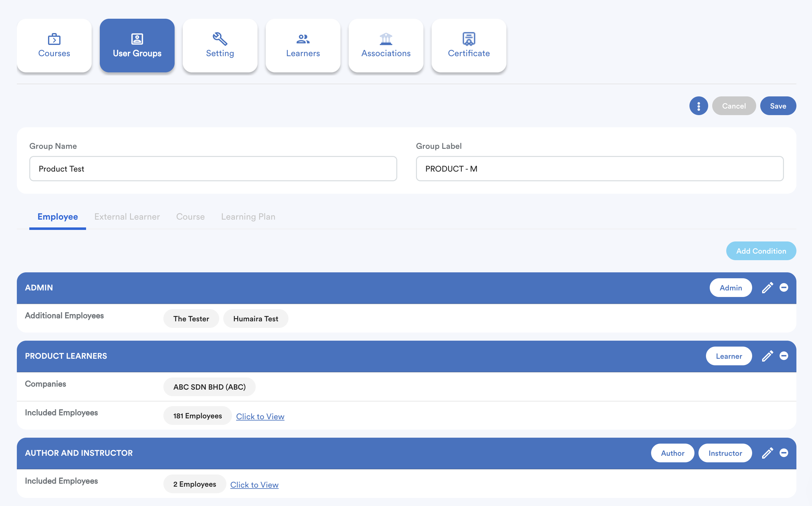Viewport: 812px width, 506px height.
Task: Edit the ADMIN condition with pencil icon
Action: [767, 288]
